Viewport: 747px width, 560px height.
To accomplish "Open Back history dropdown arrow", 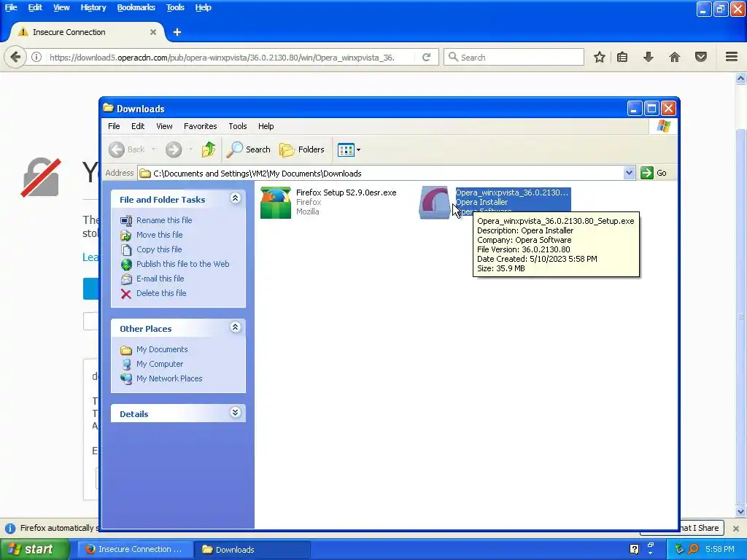I will [153, 149].
